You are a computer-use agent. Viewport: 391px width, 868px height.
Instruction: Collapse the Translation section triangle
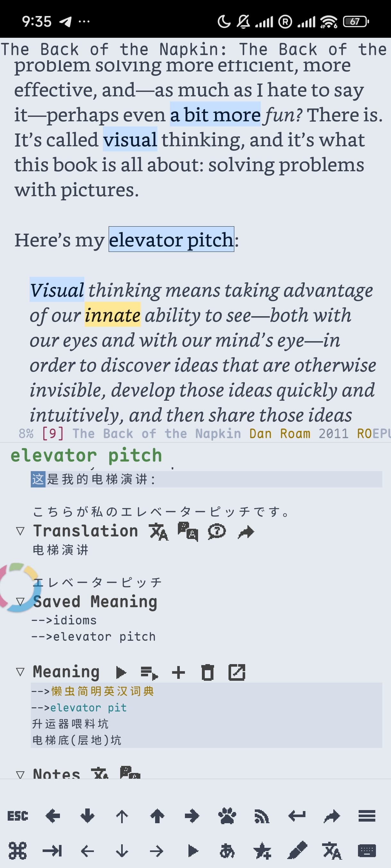(x=20, y=532)
